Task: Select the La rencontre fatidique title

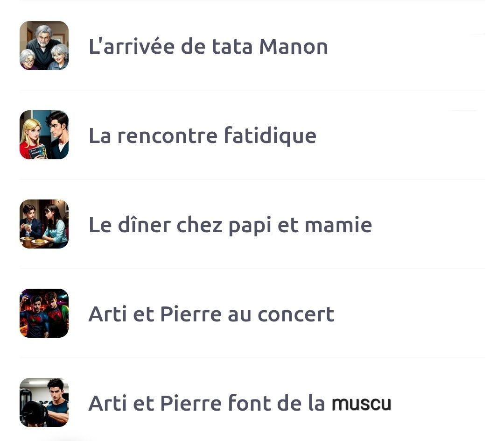Action: point(203,135)
